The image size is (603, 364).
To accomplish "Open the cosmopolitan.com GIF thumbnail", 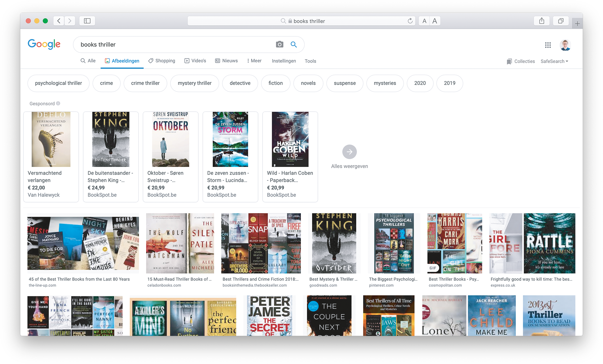I will coord(455,243).
